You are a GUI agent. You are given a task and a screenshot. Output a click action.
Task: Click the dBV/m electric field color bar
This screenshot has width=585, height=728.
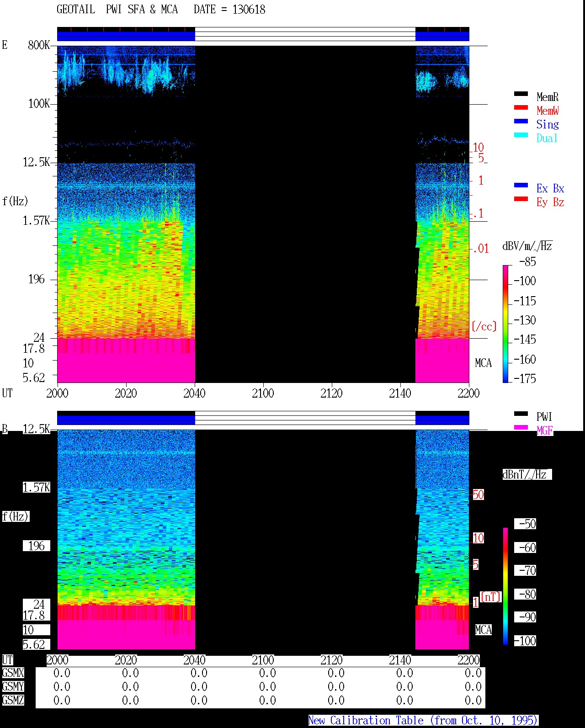tap(505, 324)
